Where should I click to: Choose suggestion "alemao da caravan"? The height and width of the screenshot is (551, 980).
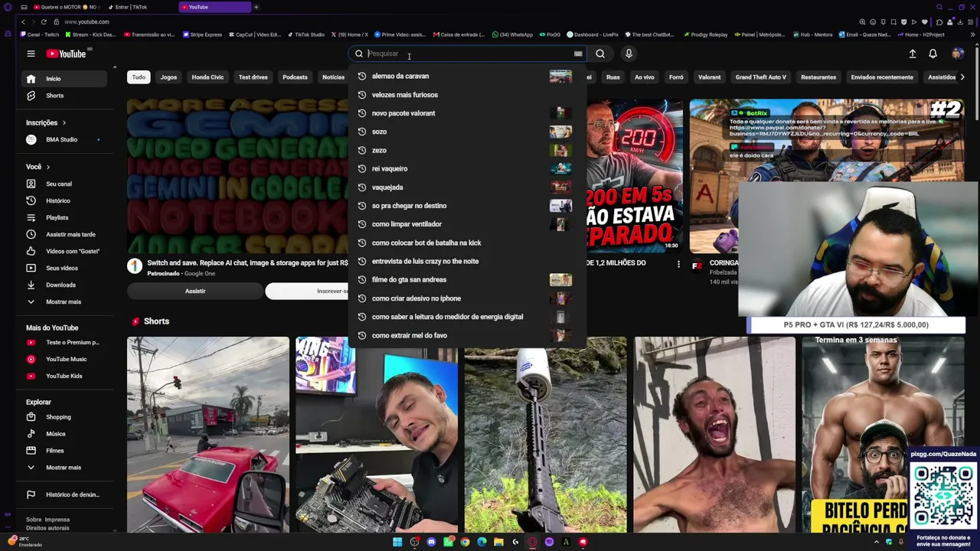pos(467,76)
